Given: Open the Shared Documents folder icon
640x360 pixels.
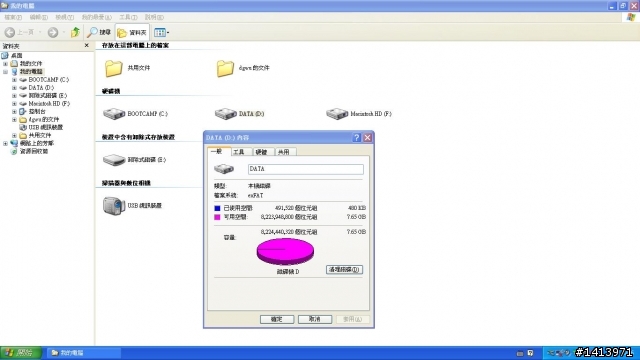Looking at the screenshot, I should [x=113, y=68].
